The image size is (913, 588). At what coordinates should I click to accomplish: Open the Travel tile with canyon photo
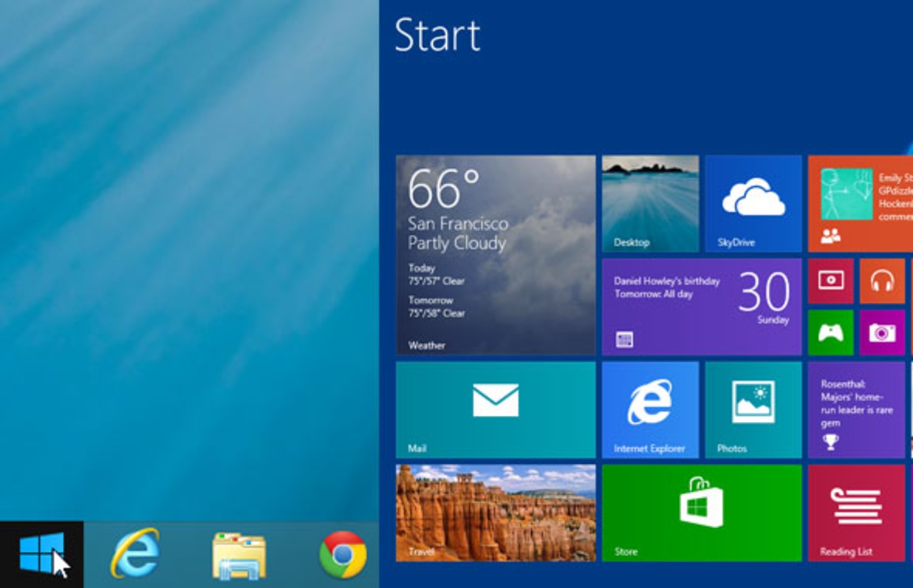(x=495, y=513)
